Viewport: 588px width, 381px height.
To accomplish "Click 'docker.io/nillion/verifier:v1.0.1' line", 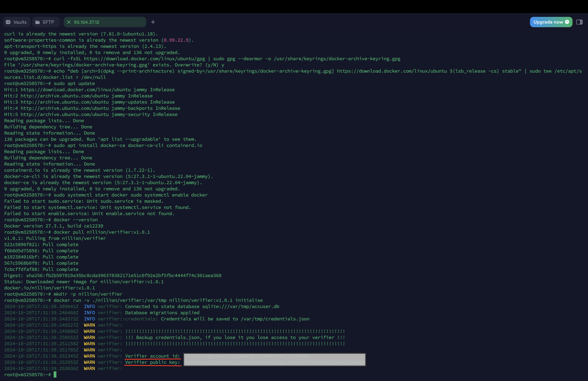I will click(49, 288).
